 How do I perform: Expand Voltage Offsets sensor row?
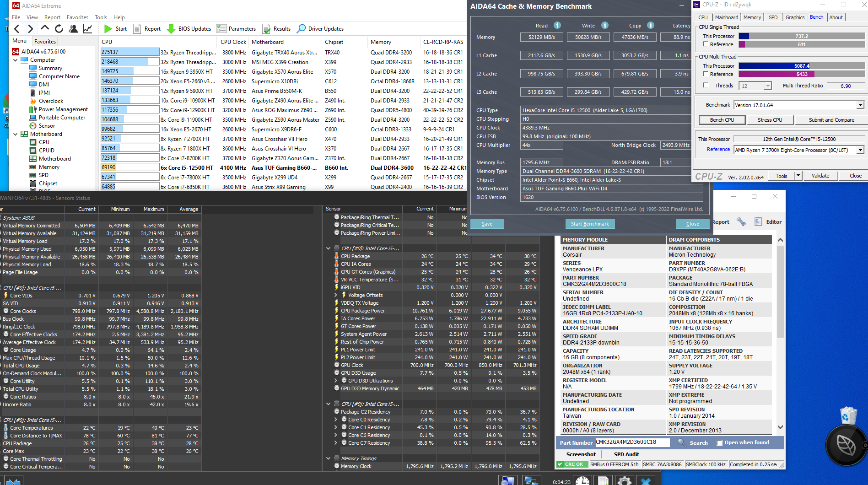336,295
